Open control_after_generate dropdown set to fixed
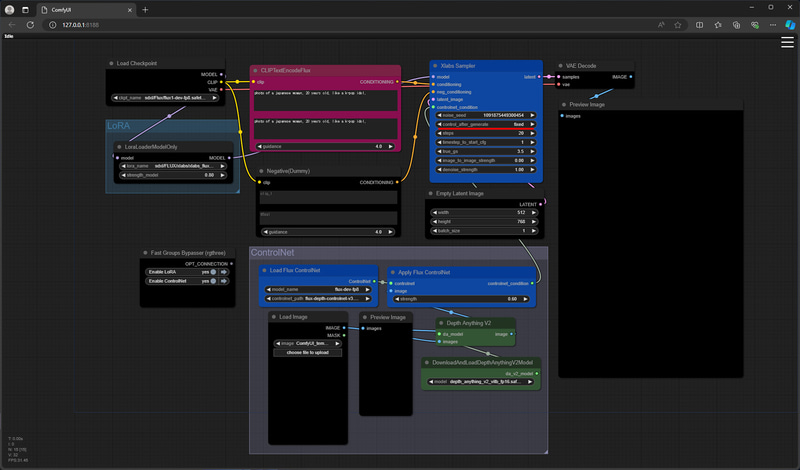The image size is (800, 470). pos(486,124)
